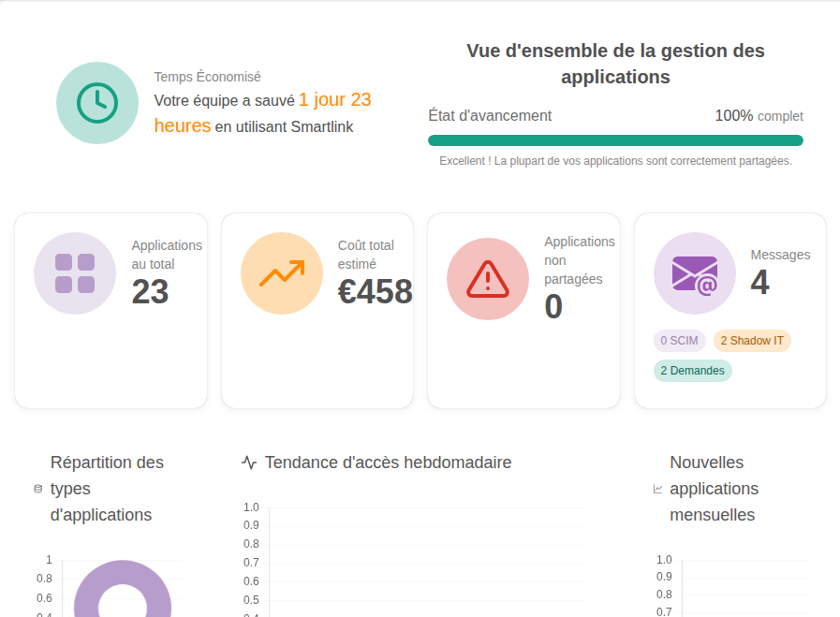Select the €458 estimated cost value
Viewport: 840px width, 617px height.
pos(375,292)
